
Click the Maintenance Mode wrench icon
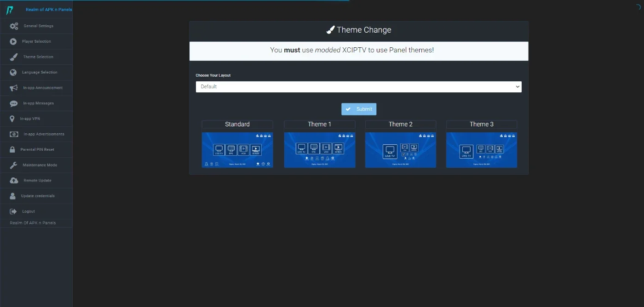(x=14, y=165)
